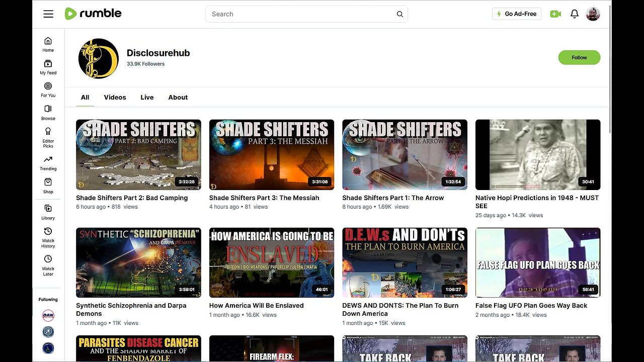Click the Disclosurehub channel name
644x362 pixels.
(x=158, y=53)
